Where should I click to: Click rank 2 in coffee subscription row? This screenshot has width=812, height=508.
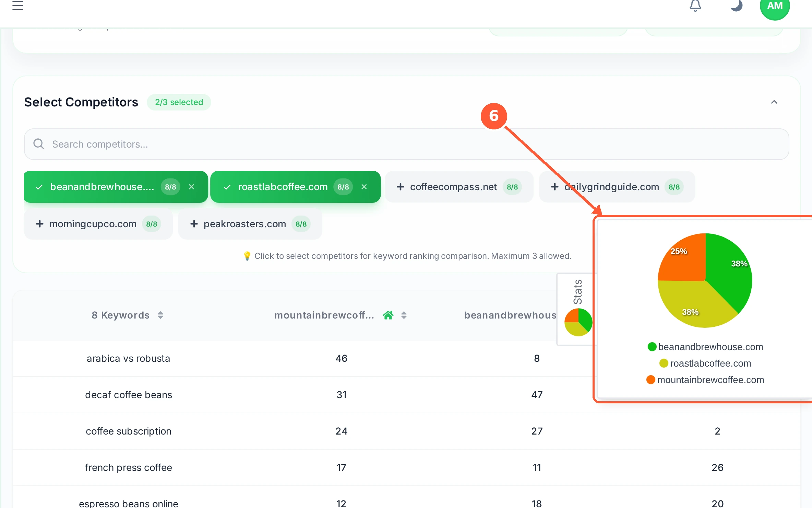(717, 431)
